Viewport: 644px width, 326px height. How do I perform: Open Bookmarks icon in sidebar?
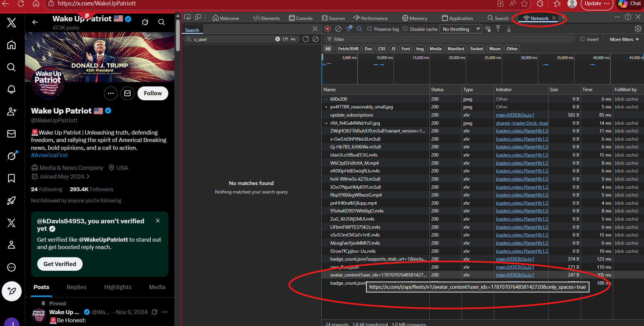point(12,178)
